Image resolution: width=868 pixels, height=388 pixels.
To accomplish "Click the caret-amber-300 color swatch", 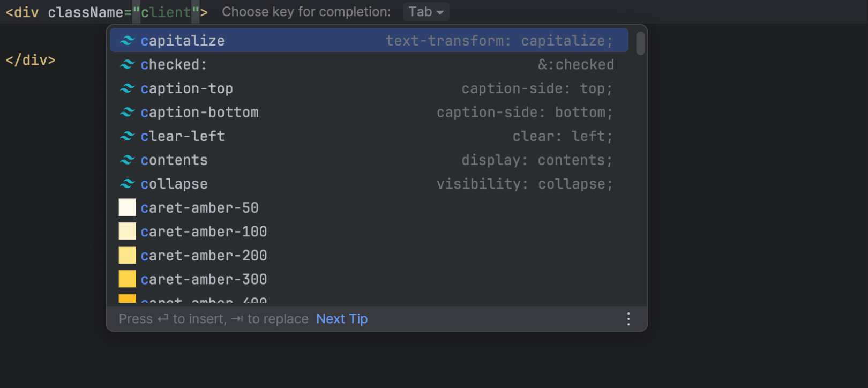I will pyautogui.click(x=127, y=279).
